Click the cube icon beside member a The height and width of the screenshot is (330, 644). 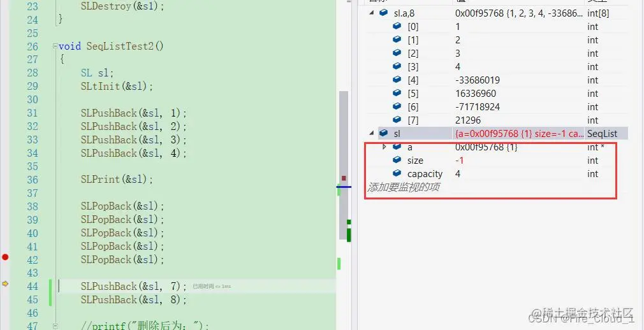[x=397, y=147]
